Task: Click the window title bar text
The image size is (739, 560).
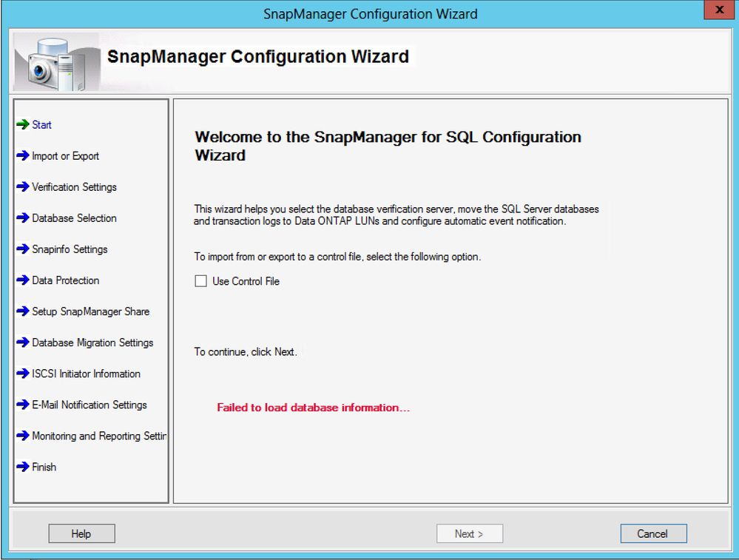Action: point(370,13)
